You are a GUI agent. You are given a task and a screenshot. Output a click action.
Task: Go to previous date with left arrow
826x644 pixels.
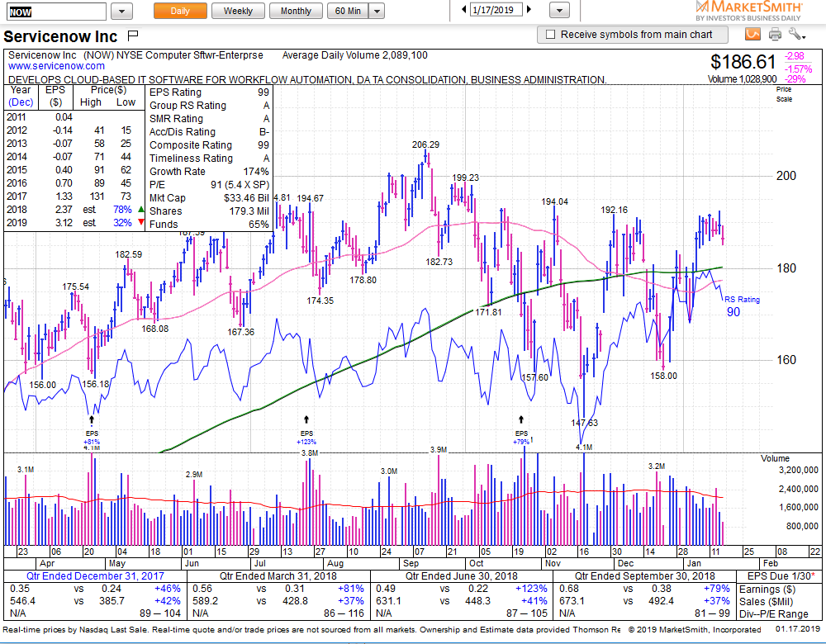[x=463, y=9]
